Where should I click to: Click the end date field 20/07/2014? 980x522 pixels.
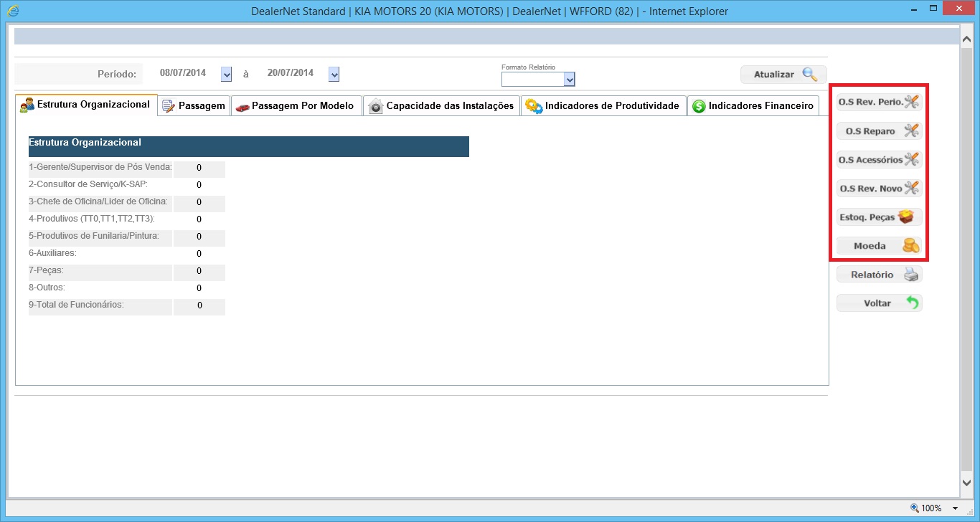(x=290, y=73)
